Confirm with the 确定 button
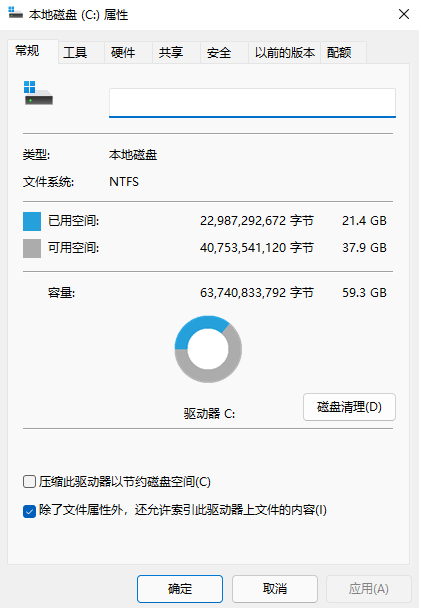Screen dimensions: 421x608 [180, 589]
